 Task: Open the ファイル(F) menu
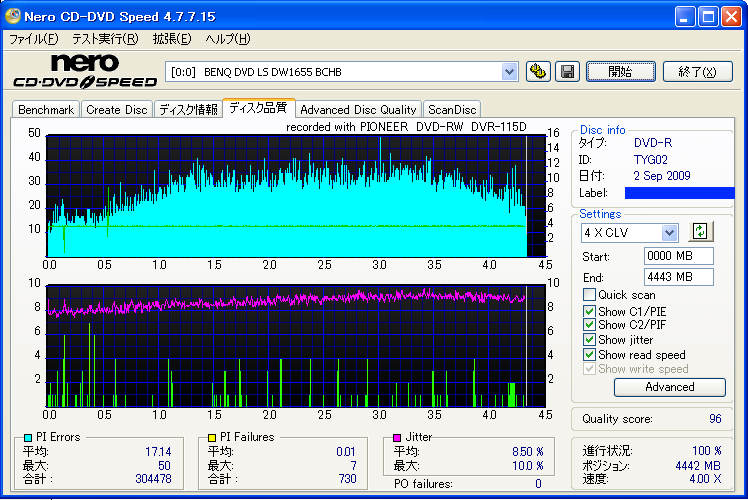click(33, 39)
